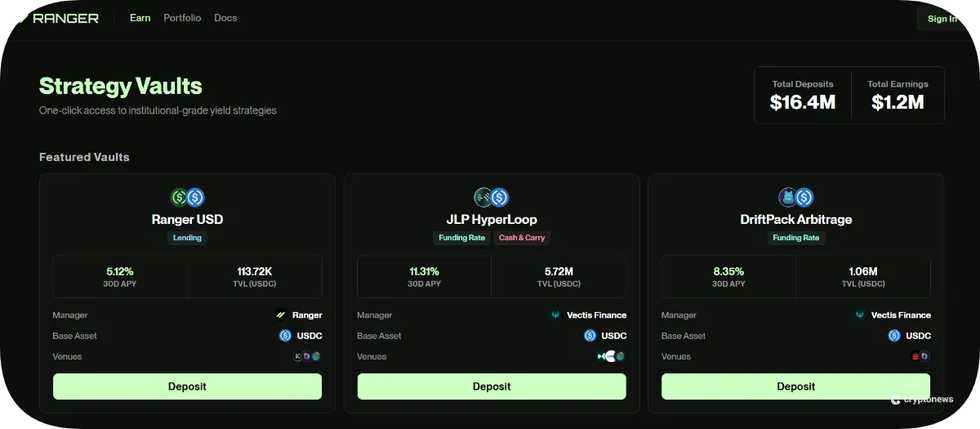Select the Cash & Carry tag

tap(522, 238)
